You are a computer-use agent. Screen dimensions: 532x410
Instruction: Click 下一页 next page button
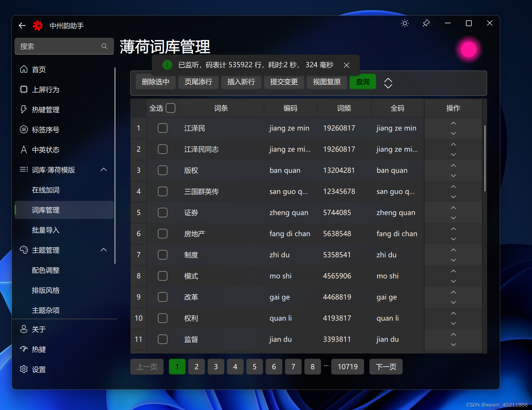[x=386, y=366]
